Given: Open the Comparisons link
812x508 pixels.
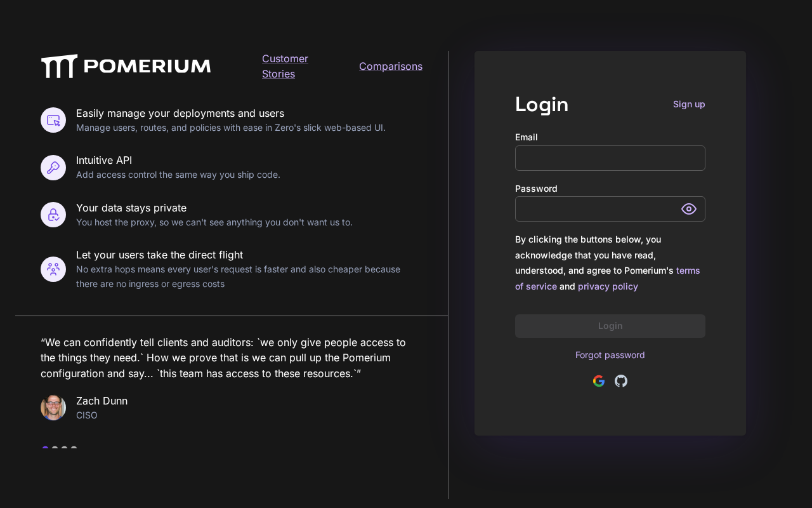Looking at the screenshot, I should (x=391, y=66).
